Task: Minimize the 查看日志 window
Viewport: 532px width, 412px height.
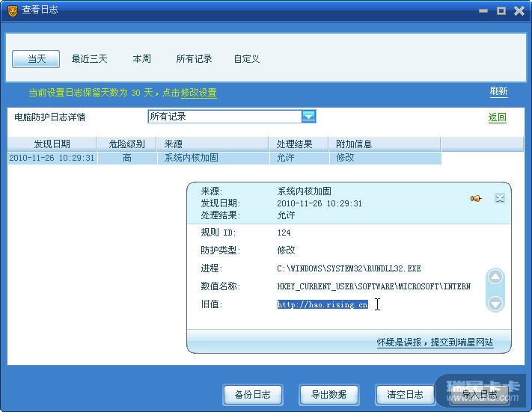Action: click(483, 11)
